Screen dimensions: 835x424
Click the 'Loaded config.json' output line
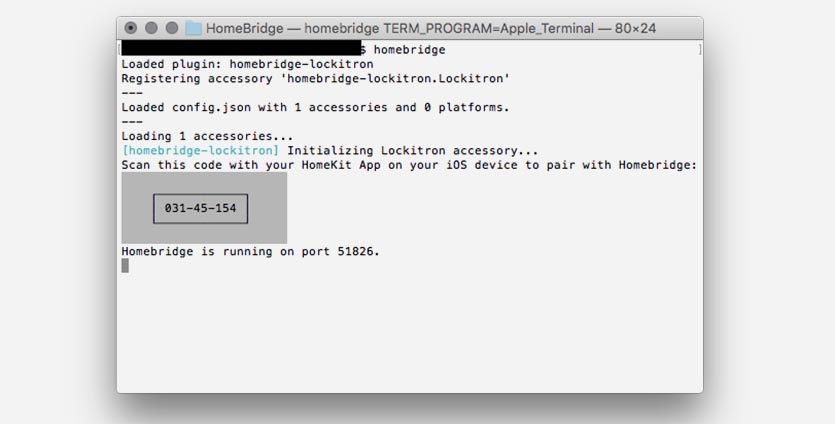(315, 107)
